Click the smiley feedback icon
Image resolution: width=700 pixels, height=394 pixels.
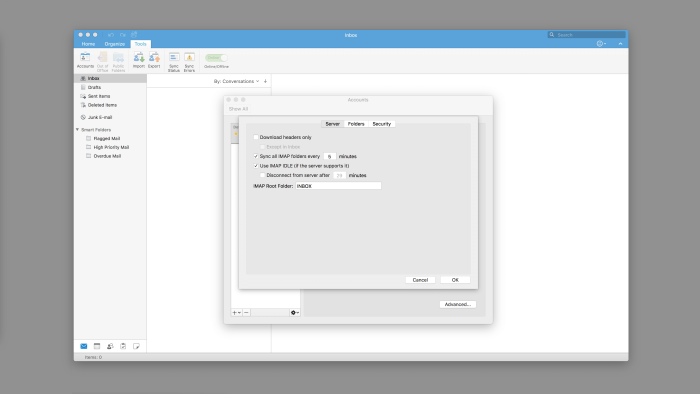[600, 44]
